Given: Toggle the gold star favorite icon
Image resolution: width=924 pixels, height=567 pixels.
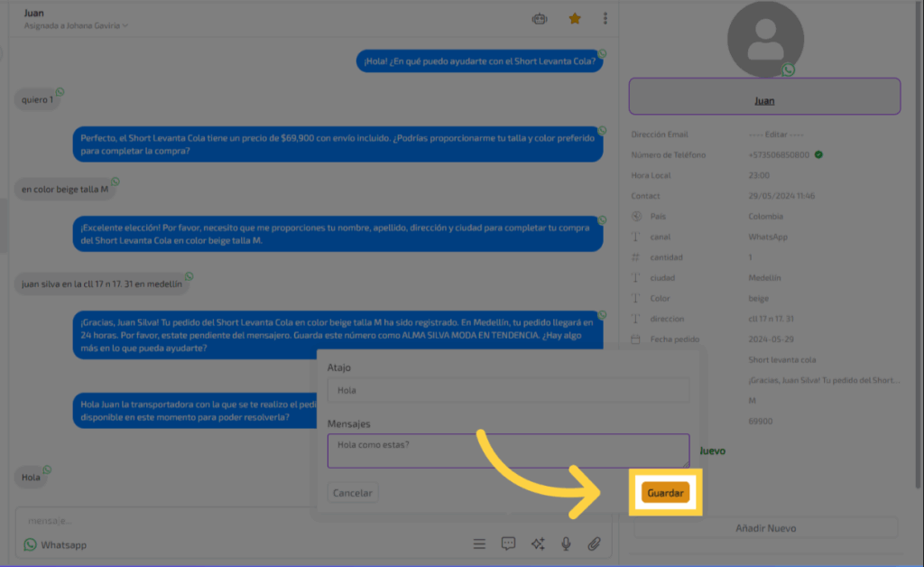Looking at the screenshot, I should coord(575,18).
